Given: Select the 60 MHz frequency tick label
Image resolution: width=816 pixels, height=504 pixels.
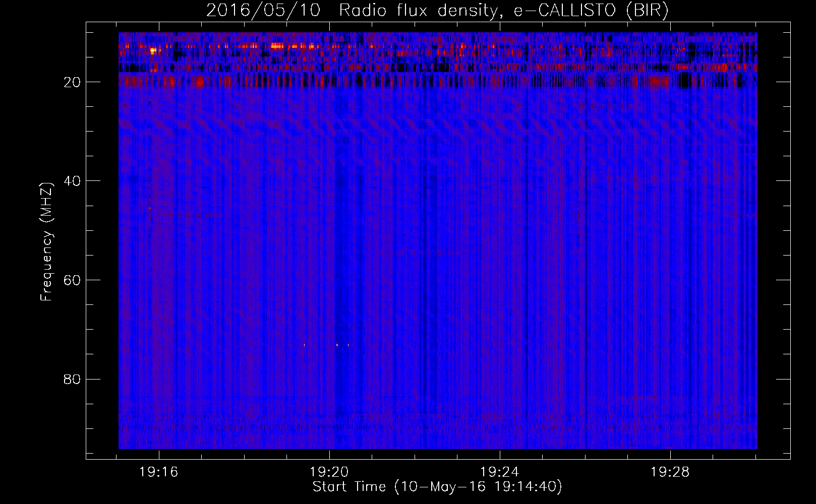Looking at the screenshot, I should click(x=72, y=280).
